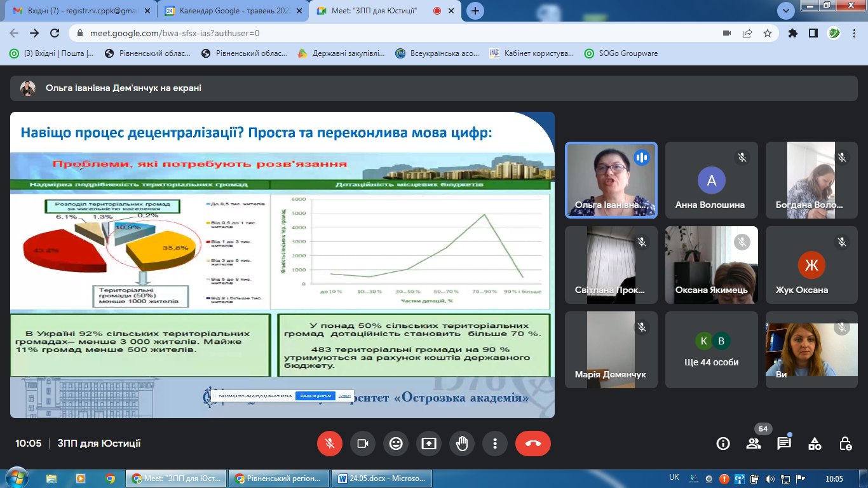Raise hand using the hand icon
868x488 pixels.
tap(462, 444)
